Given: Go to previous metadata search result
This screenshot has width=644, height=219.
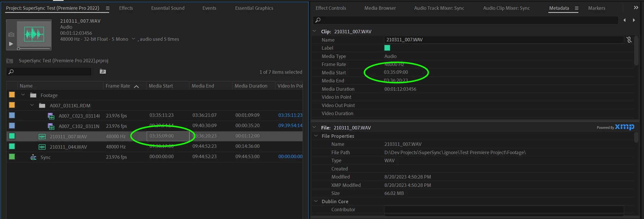Looking at the screenshot, I should point(625,20).
